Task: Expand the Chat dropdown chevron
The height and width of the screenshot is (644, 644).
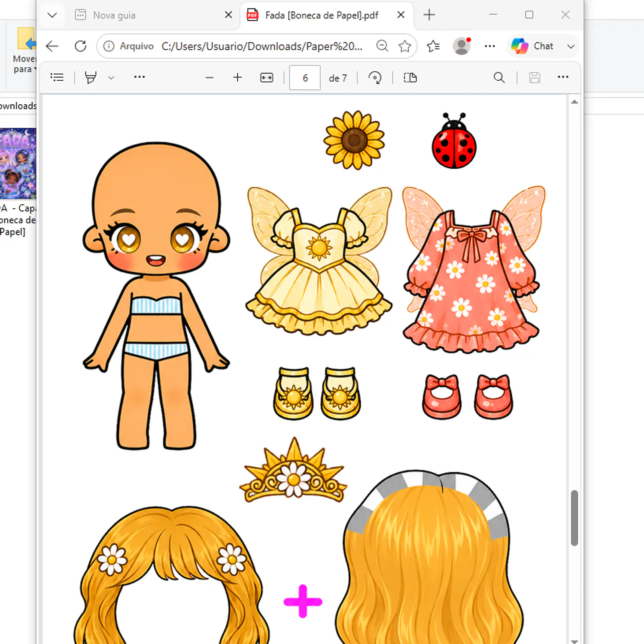Action: click(571, 46)
